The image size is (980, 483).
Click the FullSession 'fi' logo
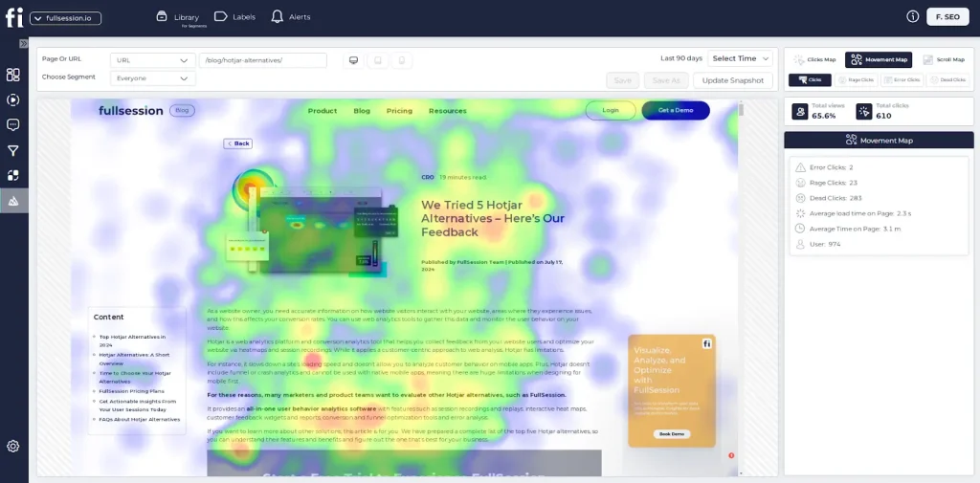coord(13,17)
